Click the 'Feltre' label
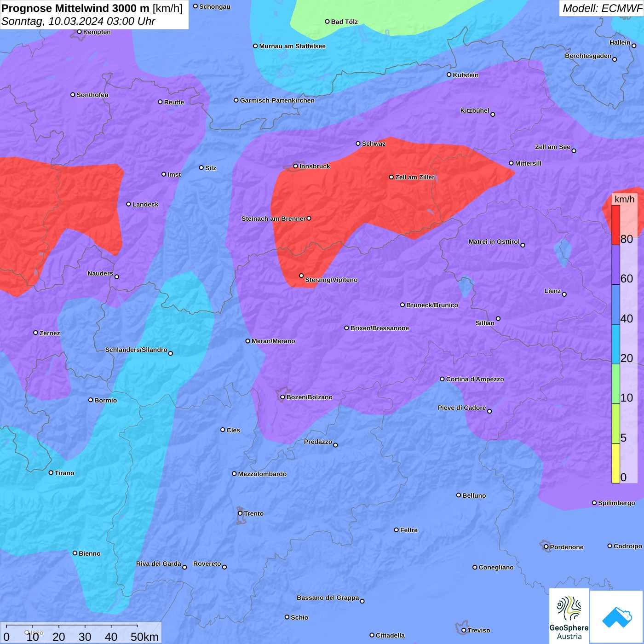Screen dimensions: 644x644 click(409, 530)
